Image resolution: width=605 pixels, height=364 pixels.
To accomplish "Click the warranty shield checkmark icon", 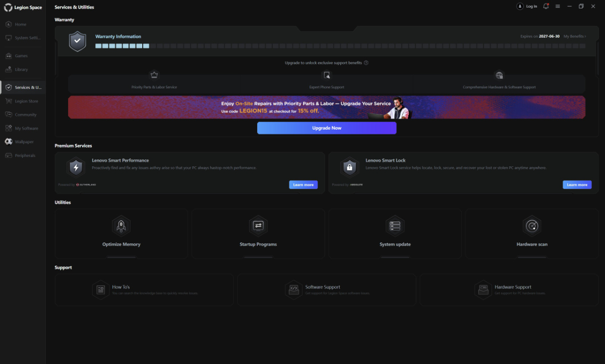I will 78,41.
